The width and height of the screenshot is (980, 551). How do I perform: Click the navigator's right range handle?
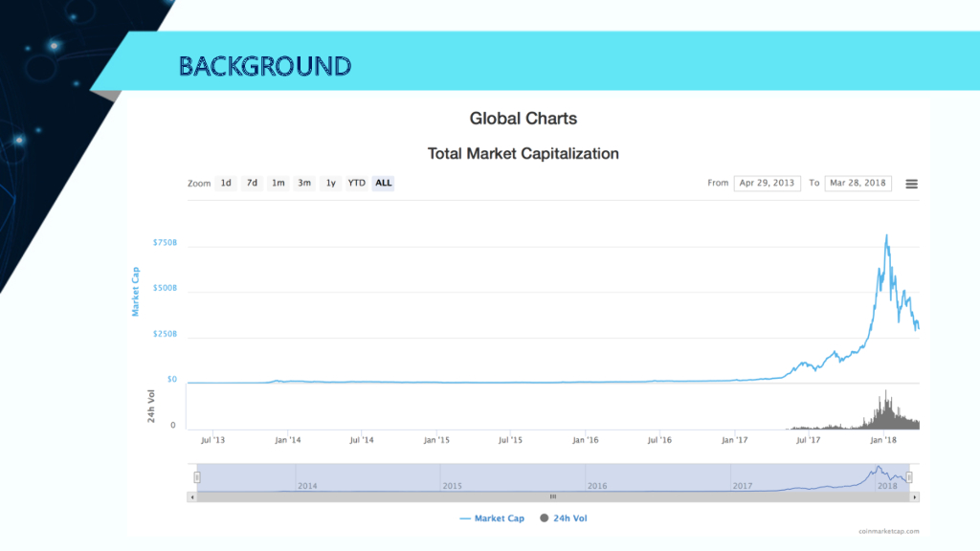pyautogui.click(x=909, y=476)
